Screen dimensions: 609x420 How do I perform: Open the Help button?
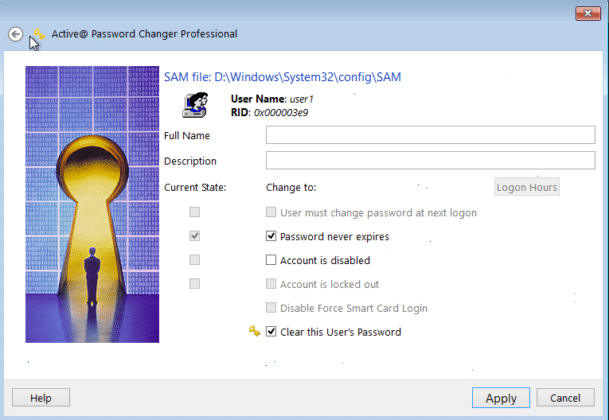[x=41, y=398]
